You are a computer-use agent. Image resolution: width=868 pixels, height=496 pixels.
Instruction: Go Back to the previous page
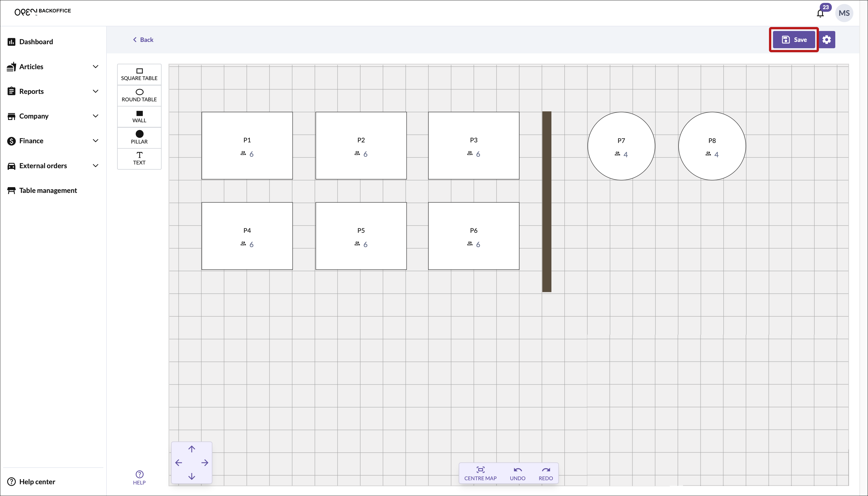coord(143,40)
